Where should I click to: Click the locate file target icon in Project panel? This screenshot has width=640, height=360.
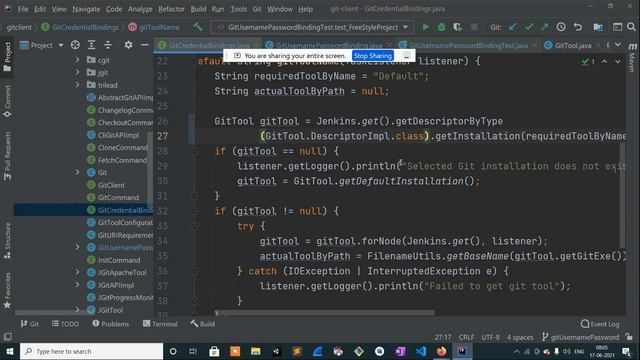(x=75, y=45)
